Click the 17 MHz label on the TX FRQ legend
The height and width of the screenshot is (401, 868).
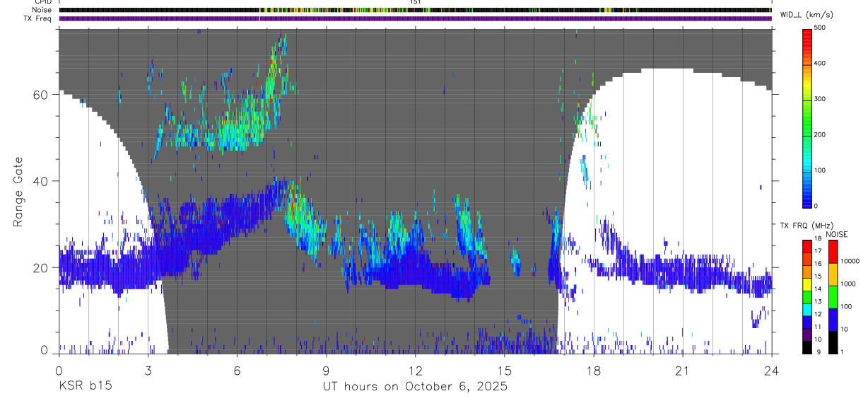pos(817,251)
